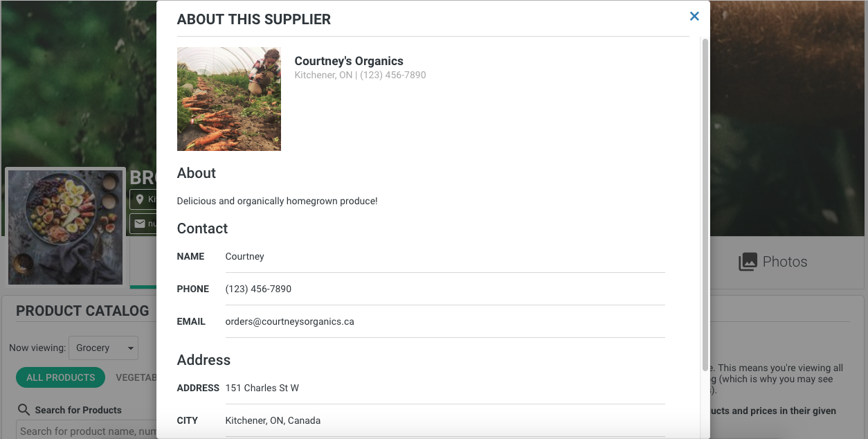Image resolution: width=868 pixels, height=439 pixels.
Task: Open the Grocery dropdown arrow
Action: point(130,348)
